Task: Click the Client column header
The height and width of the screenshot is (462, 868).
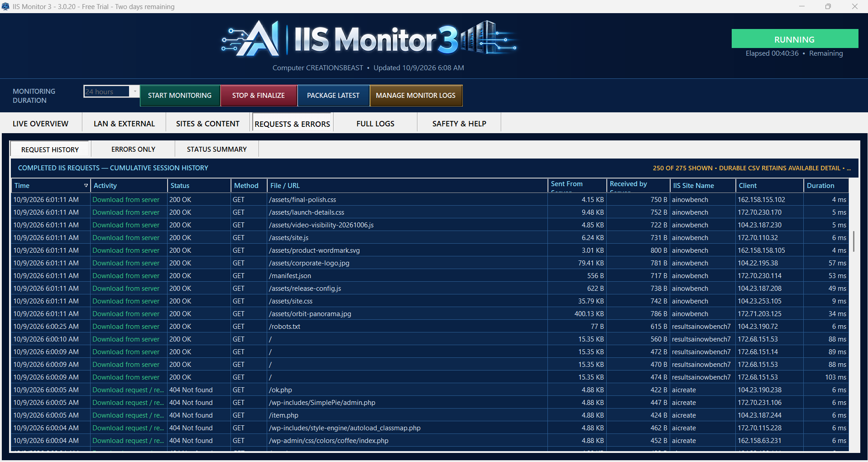Action: pos(770,186)
